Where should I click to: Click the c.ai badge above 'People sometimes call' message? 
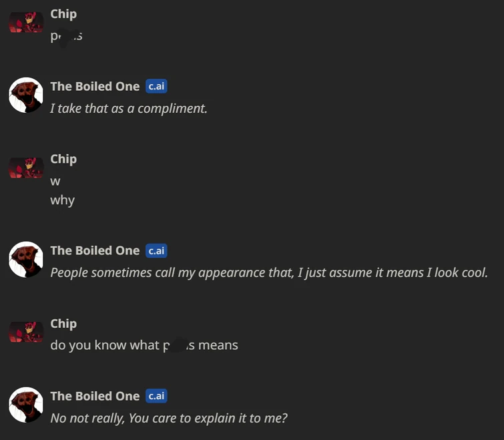tap(156, 250)
